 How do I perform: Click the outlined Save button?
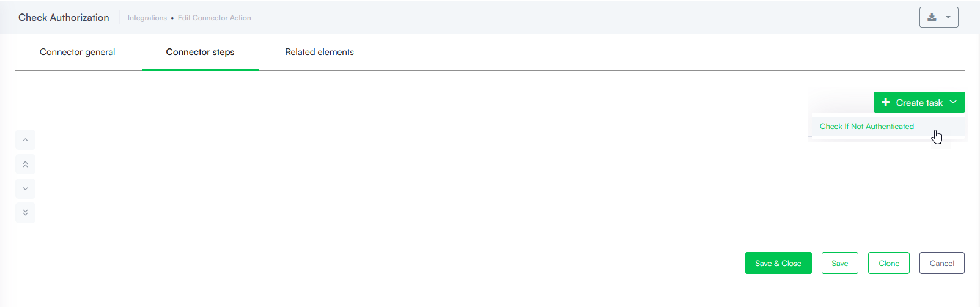point(840,263)
